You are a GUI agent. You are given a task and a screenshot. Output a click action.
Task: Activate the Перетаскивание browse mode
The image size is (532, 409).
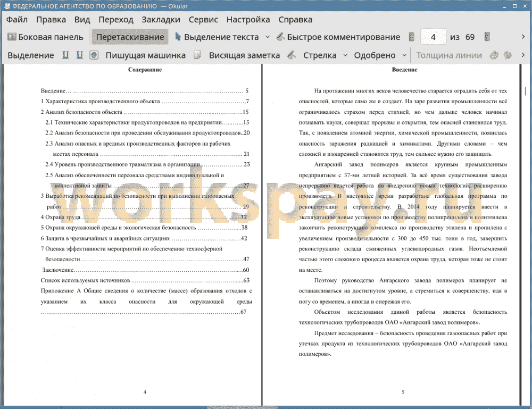click(130, 37)
